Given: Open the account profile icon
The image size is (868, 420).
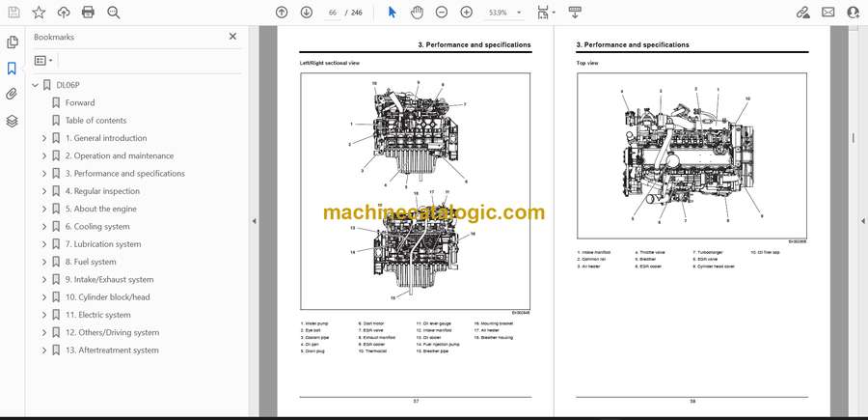Looking at the screenshot, I should 854,13.
